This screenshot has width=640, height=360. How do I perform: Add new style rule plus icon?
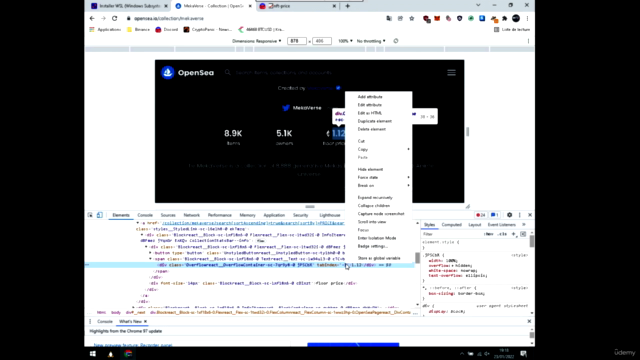point(513,234)
